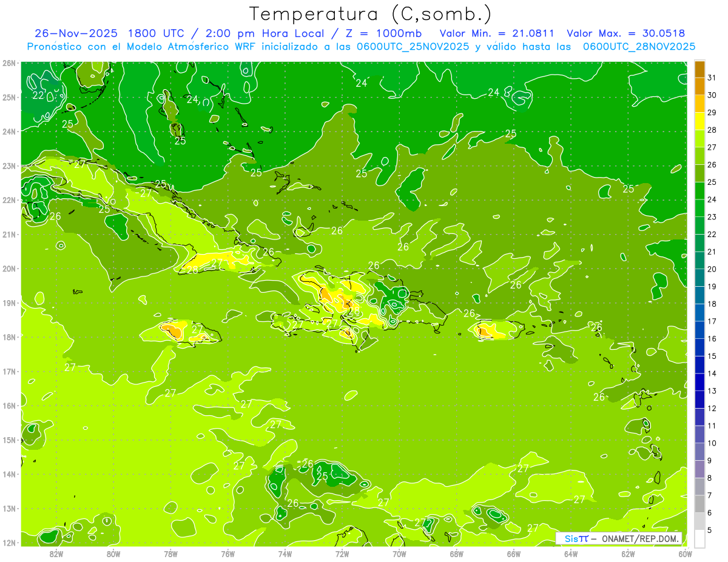Click the 12N latitude label

pyautogui.click(x=9, y=543)
